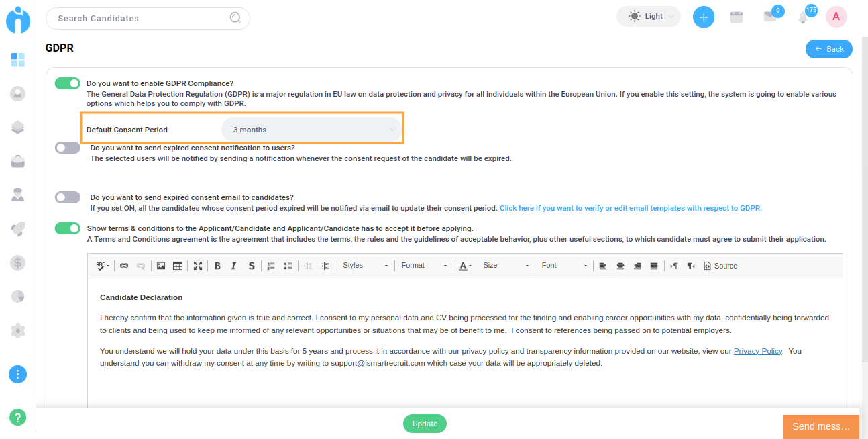Click the blue plus add button
868x439 pixels.
(703, 17)
